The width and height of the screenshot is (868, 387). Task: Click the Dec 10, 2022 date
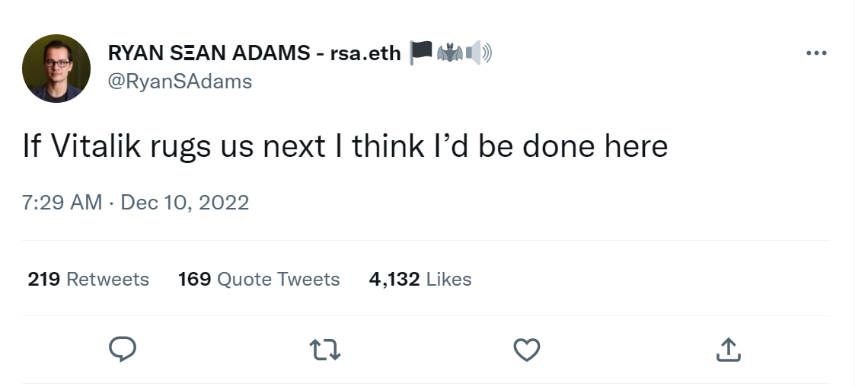185,202
